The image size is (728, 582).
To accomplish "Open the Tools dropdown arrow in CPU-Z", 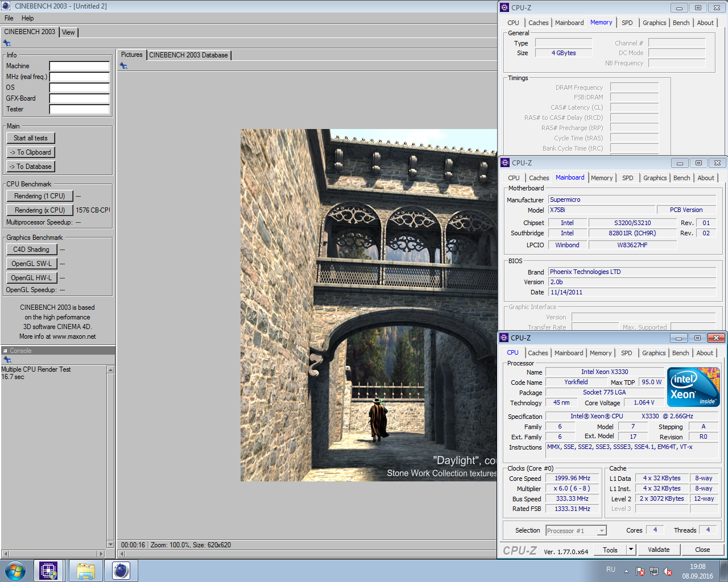I will (631, 550).
